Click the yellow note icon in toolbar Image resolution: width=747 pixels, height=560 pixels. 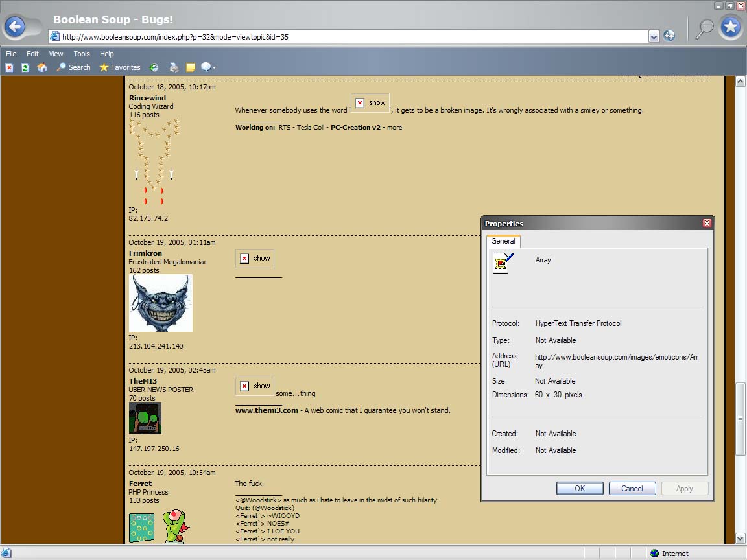click(191, 67)
